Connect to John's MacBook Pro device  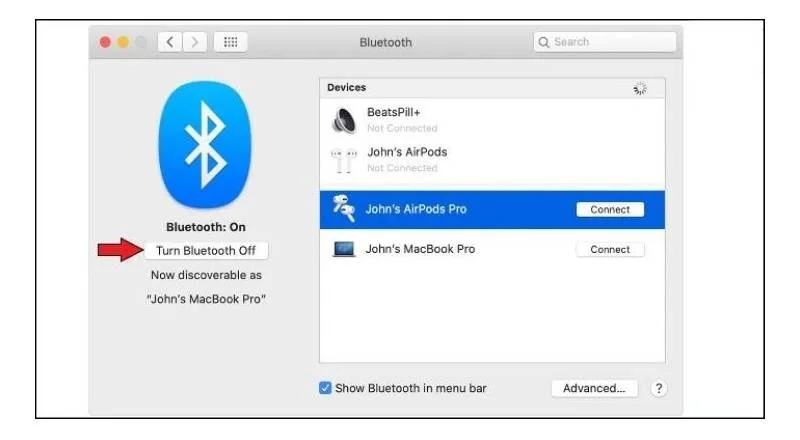coord(610,250)
